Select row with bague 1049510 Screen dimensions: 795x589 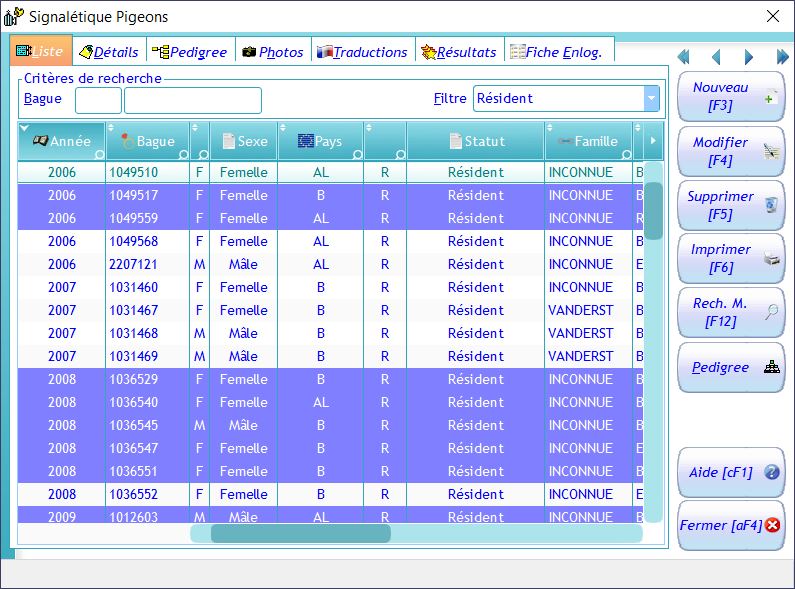pos(331,172)
